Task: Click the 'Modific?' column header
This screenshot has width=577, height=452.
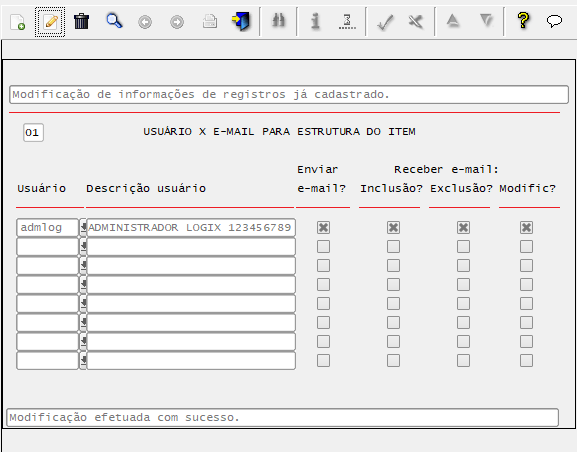Action: coord(527,188)
